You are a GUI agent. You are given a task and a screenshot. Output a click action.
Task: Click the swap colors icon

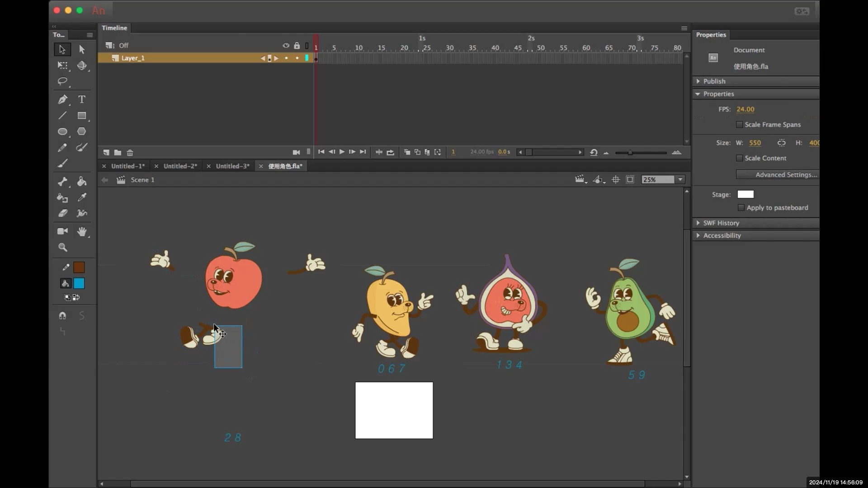tap(76, 297)
